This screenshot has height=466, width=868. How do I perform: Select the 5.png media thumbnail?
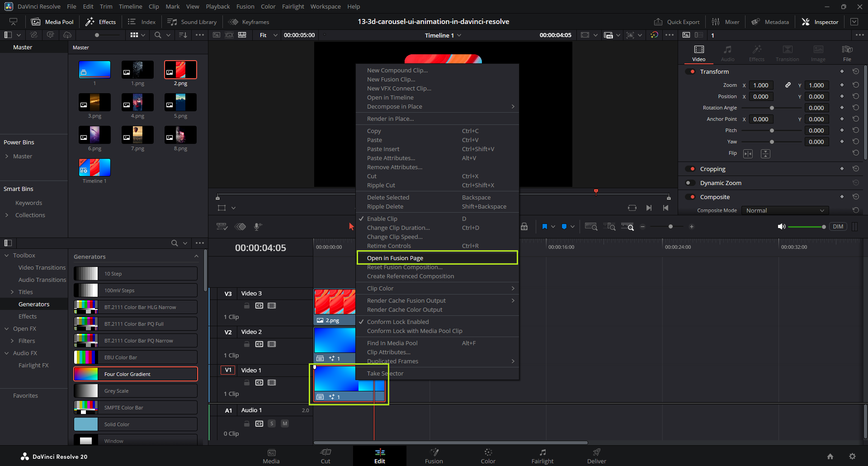[x=180, y=103]
